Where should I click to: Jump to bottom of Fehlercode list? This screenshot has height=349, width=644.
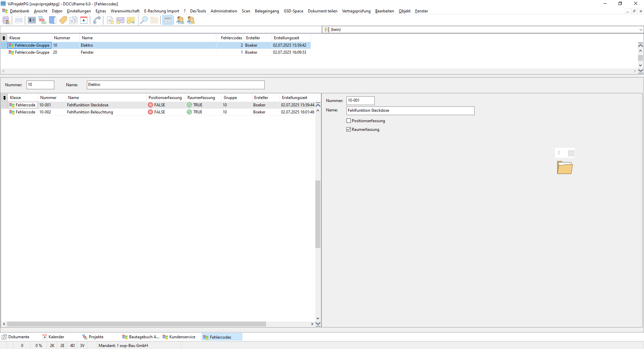tap(318, 324)
